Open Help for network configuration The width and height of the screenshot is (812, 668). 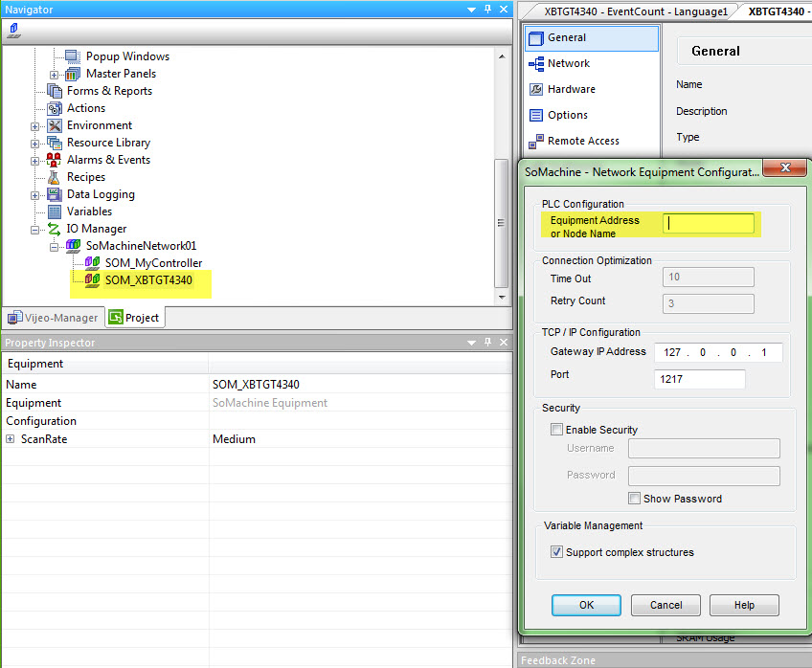click(x=744, y=605)
